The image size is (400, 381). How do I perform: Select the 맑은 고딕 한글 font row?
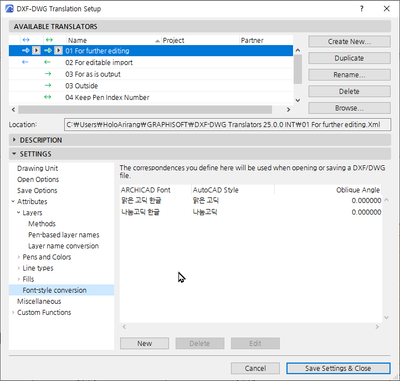pos(251,200)
